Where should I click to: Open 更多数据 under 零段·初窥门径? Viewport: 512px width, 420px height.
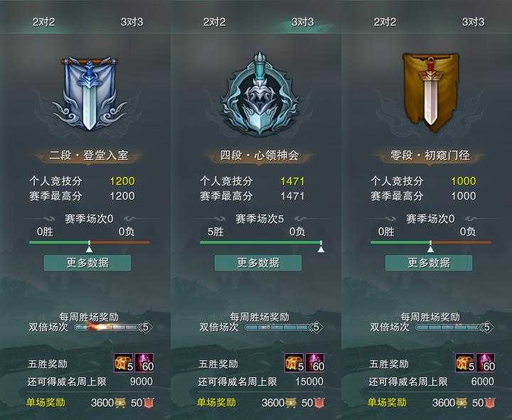pos(429,263)
